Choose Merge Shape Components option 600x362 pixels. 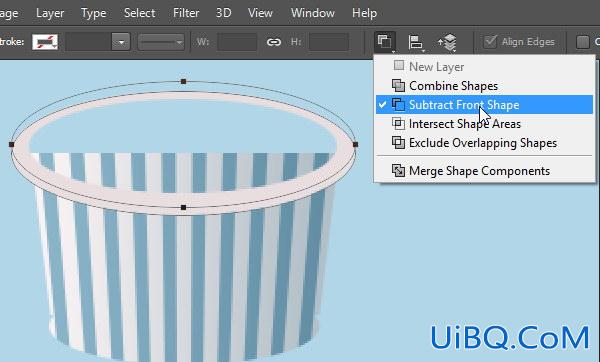(x=484, y=171)
